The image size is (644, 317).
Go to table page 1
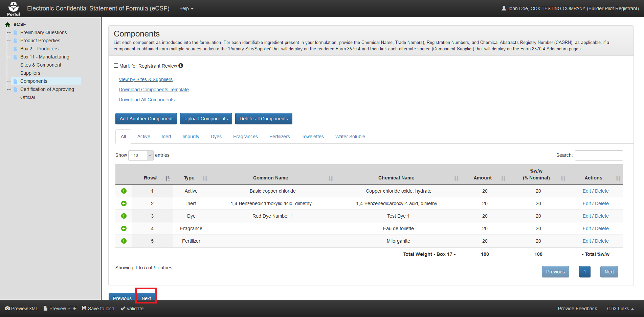coord(585,272)
